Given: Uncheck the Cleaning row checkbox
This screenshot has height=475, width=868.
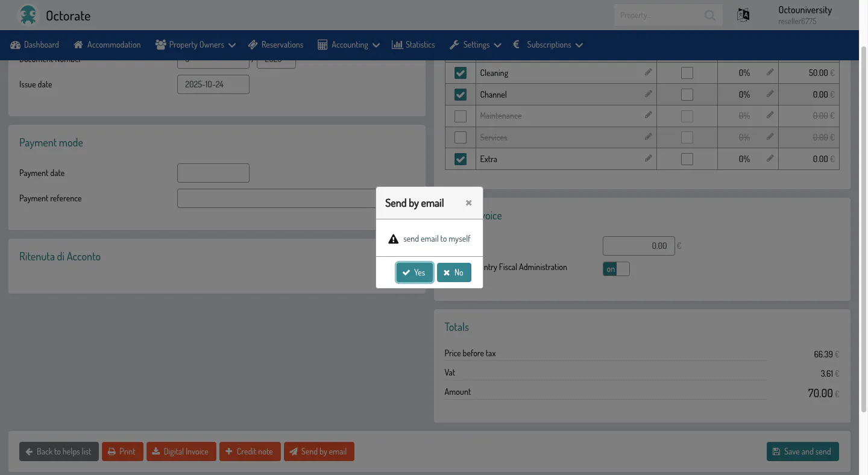Looking at the screenshot, I should point(461,73).
